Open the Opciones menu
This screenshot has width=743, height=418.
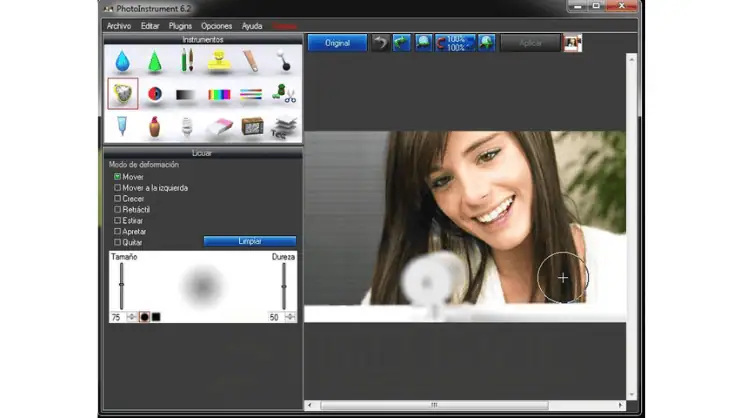tap(217, 26)
